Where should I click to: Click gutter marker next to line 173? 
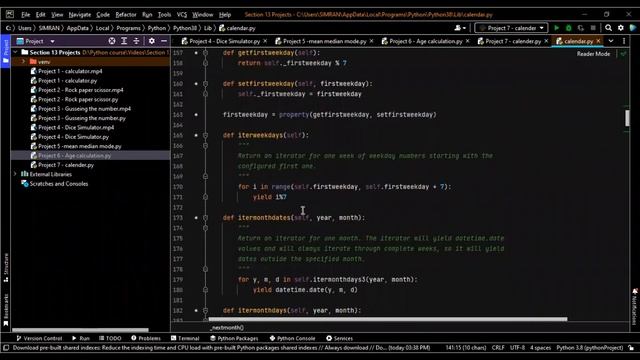[196, 218]
